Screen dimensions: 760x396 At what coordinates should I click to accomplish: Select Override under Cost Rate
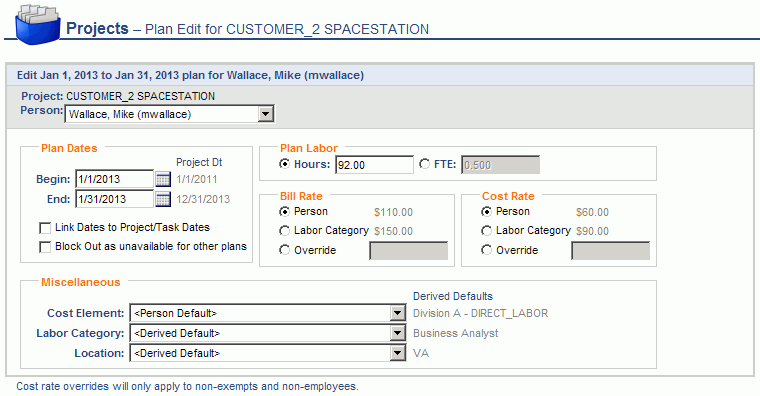click(x=486, y=250)
